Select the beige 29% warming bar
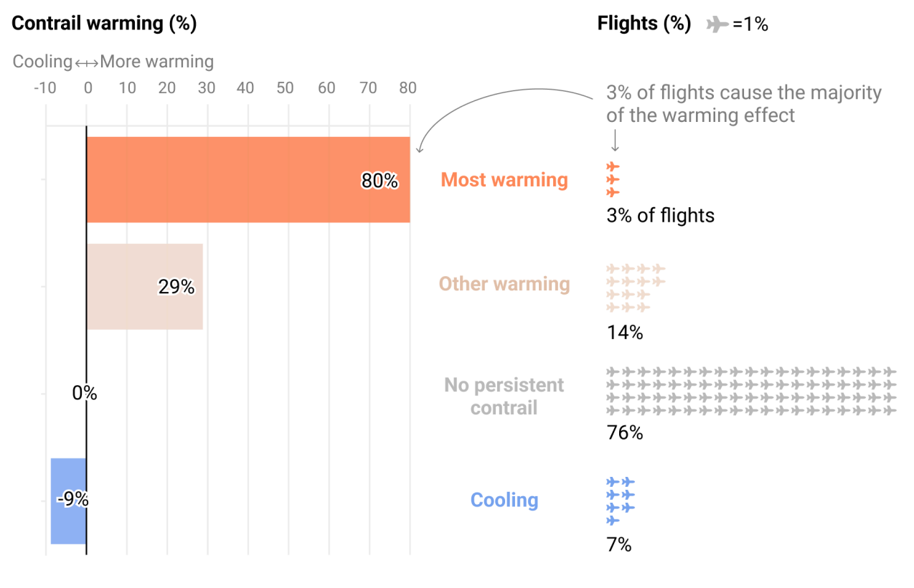 click(x=144, y=286)
